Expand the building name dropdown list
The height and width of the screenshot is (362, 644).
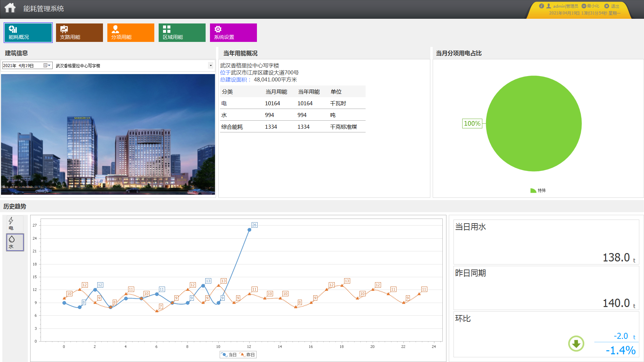tap(211, 65)
